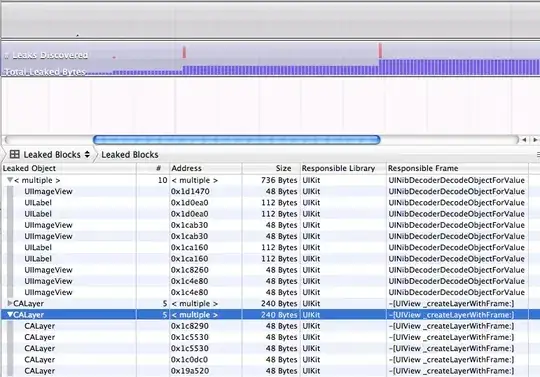Click the left scroll arrow of timeline
540x377 pixels.
(x=524, y=140)
